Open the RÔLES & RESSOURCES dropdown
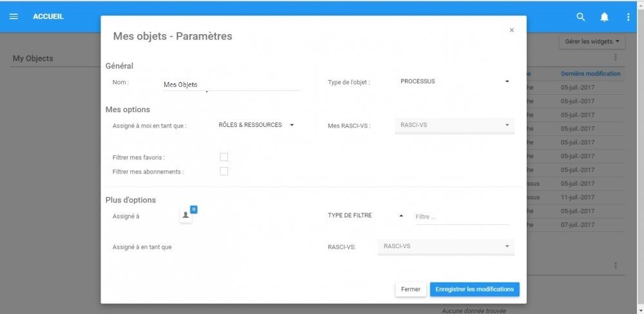 coord(256,125)
